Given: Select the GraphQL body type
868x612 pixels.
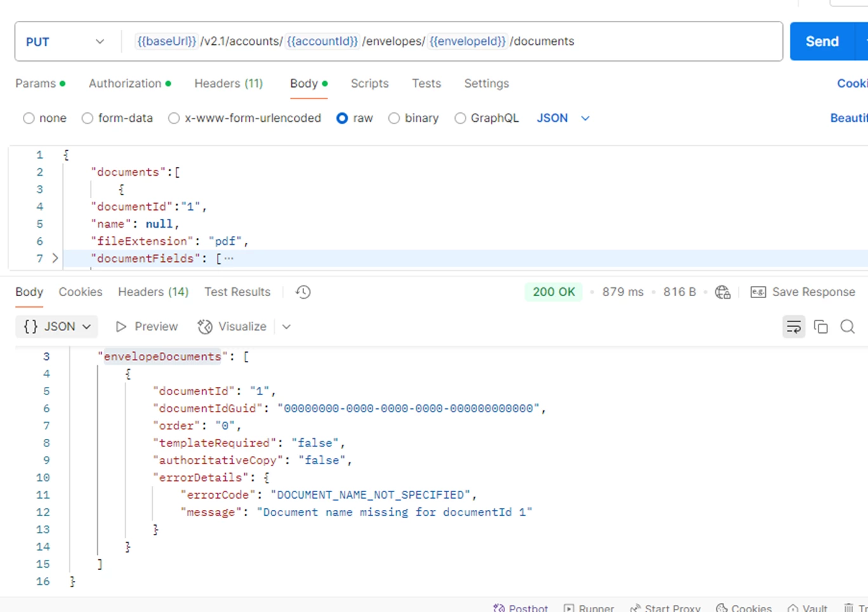Looking at the screenshot, I should pos(460,118).
